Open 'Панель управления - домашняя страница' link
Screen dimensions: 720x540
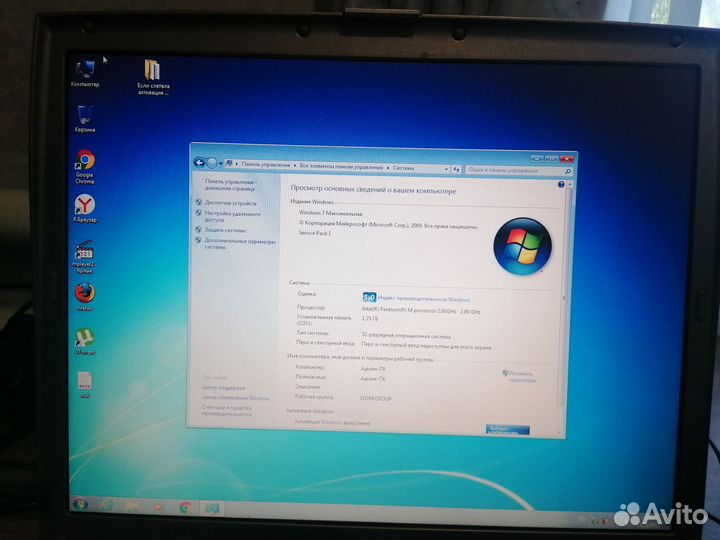point(230,185)
